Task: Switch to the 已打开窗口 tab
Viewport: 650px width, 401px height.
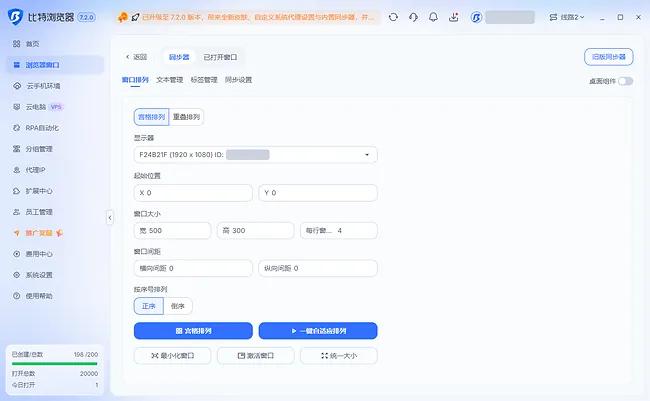Action: 220,57
